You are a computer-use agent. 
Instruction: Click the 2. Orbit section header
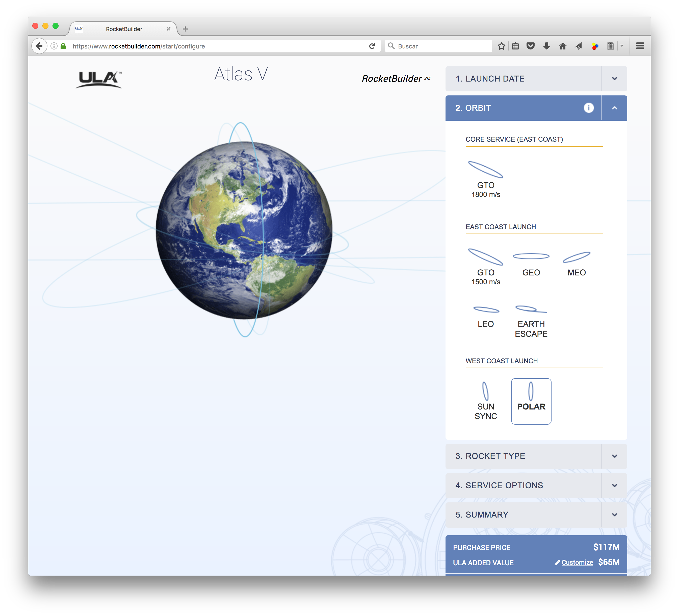tap(524, 108)
